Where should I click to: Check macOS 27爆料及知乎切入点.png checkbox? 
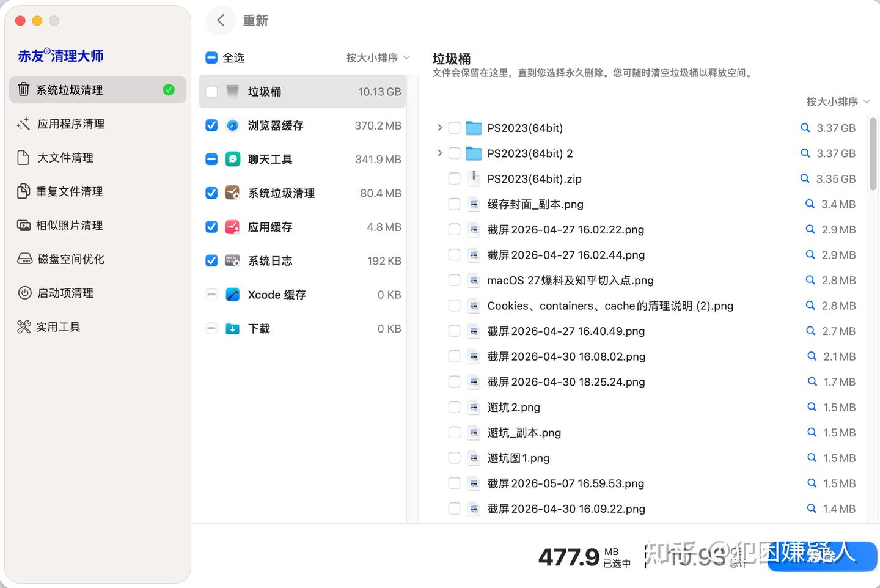(x=454, y=280)
